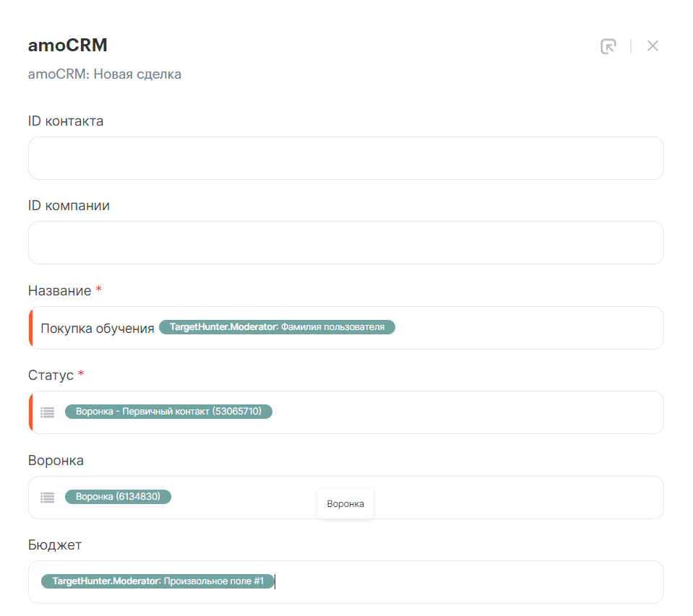Click the list icon in Статус field
Viewport: 693px width, 616px height.
[x=48, y=412]
